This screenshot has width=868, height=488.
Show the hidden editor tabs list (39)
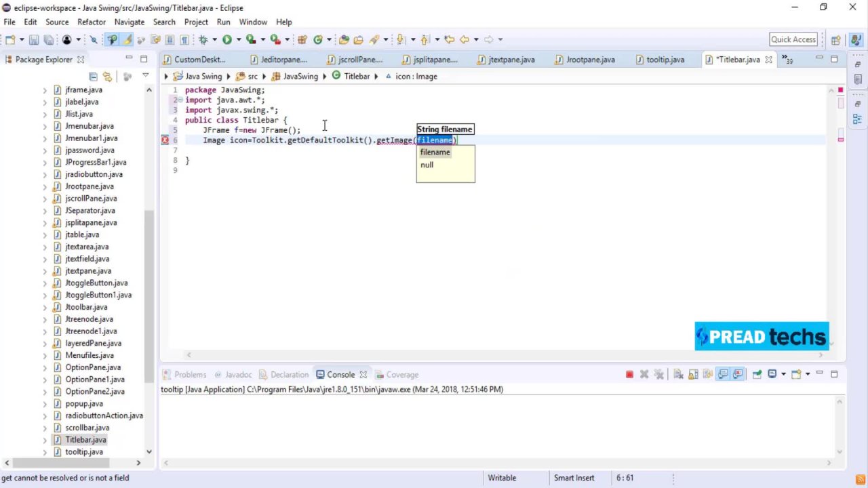coord(787,60)
